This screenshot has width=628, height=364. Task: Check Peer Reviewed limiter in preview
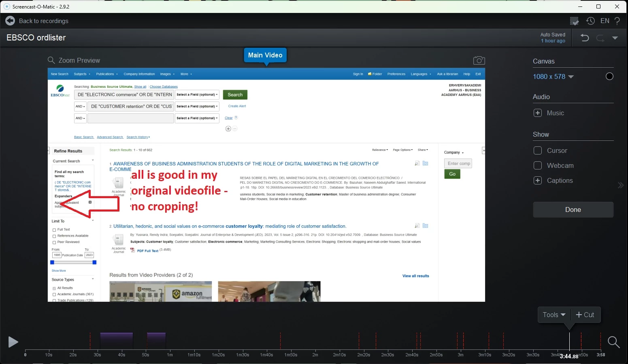[54, 242]
